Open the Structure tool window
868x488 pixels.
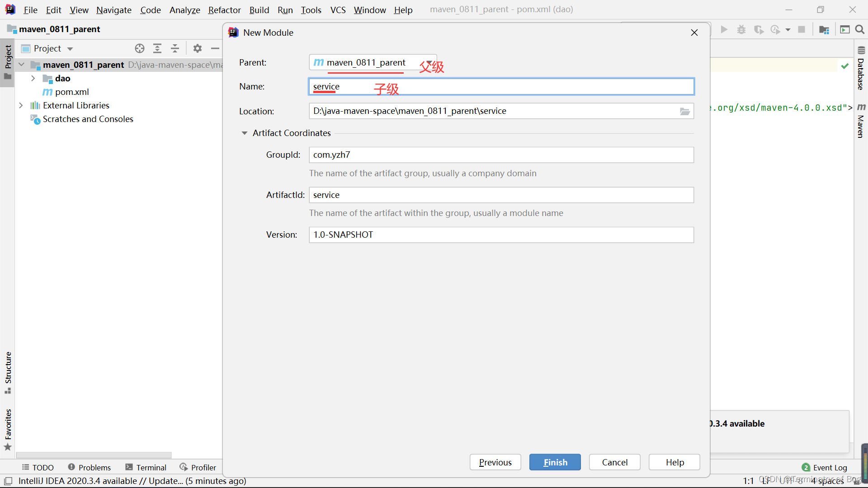click(x=8, y=373)
